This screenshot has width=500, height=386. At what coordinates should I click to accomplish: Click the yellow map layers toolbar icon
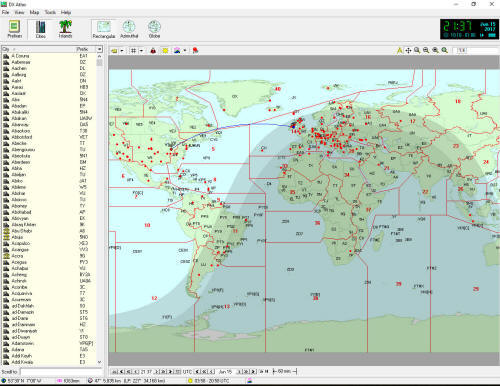click(114, 51)
